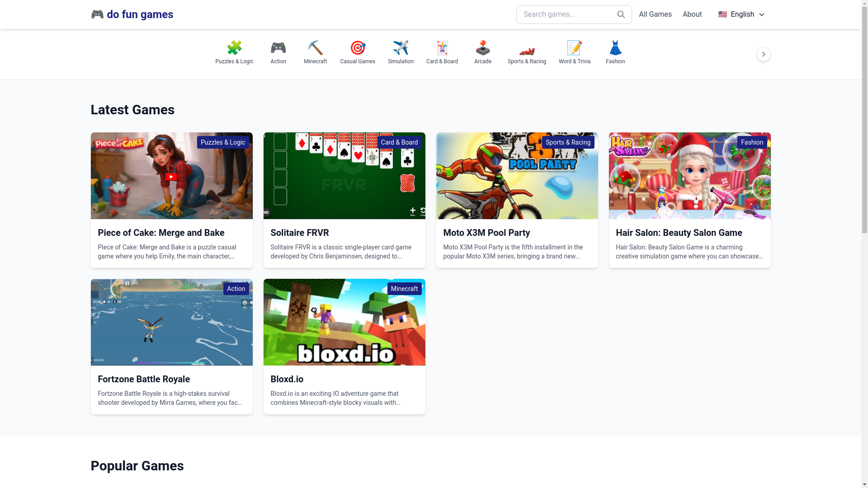The width and height of the screenshot is (868, 488).
Task: Click the search magnifier icon
Action: (x=621, y=14)
